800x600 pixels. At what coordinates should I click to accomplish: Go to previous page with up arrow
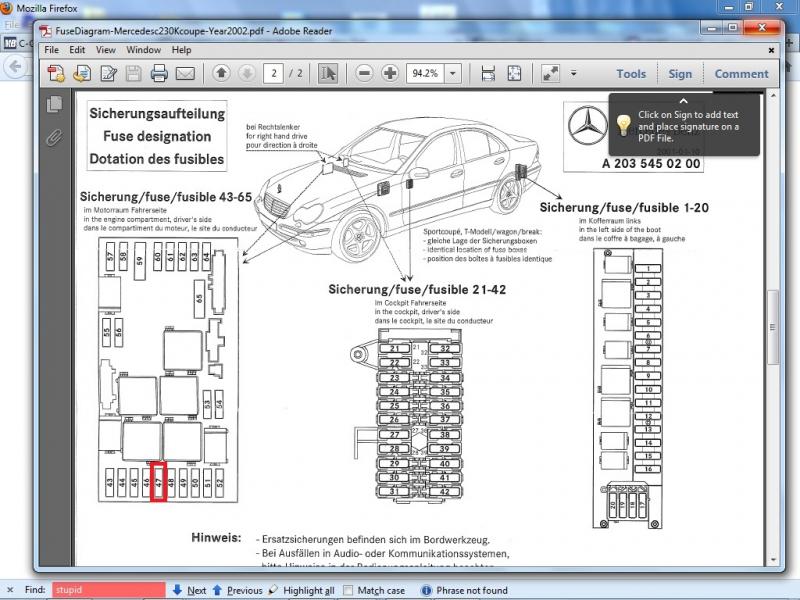(221, 73)
